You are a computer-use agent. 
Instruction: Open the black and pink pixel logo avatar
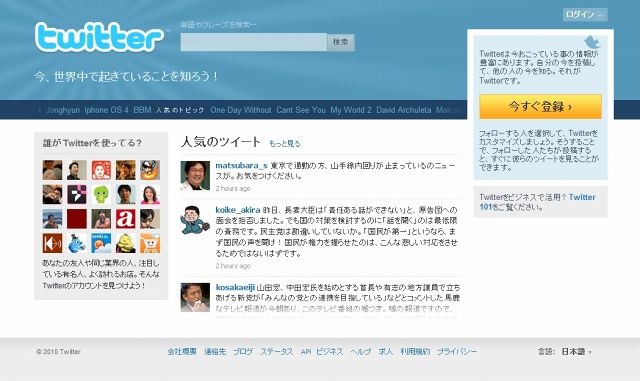pos(77,194)
